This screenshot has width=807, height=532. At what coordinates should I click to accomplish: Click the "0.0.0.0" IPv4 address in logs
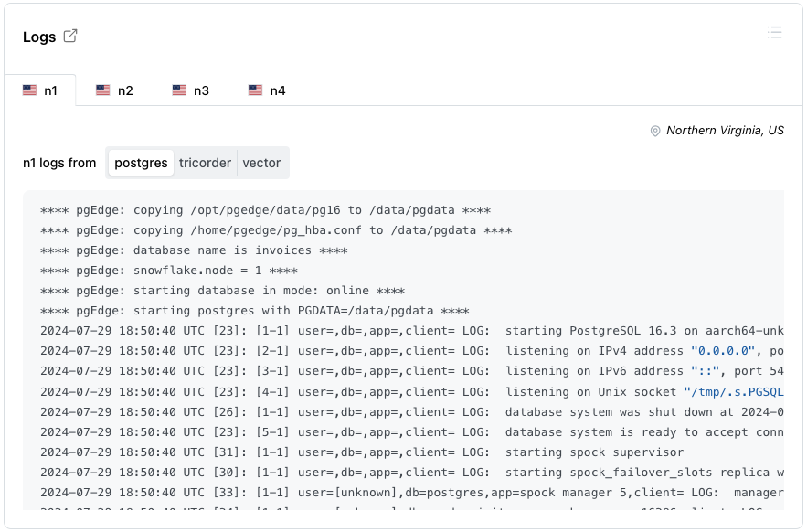click(723, 351)
